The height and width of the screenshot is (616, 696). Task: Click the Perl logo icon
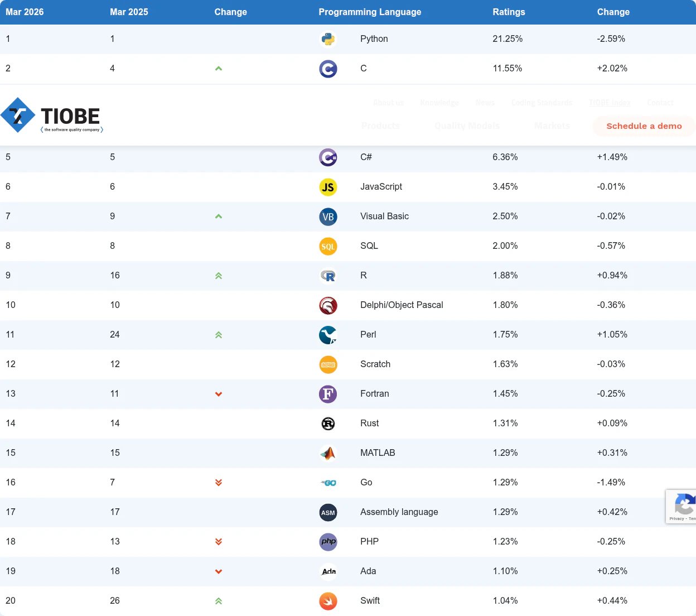328,335
